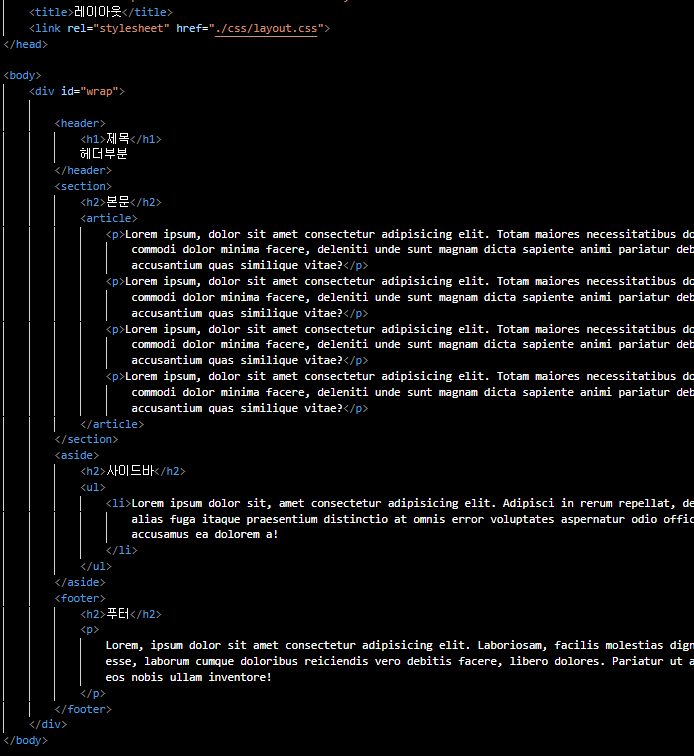Place cursor on the closing </head> tag

pyautogui.click(x=26, y=44)
